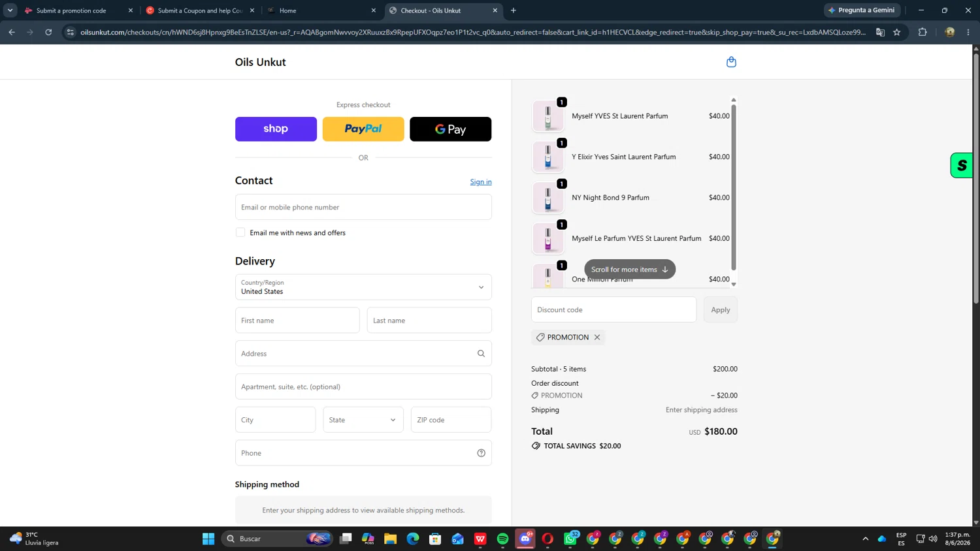Open the browser extensions puzzle icon

tap(923, 32)
